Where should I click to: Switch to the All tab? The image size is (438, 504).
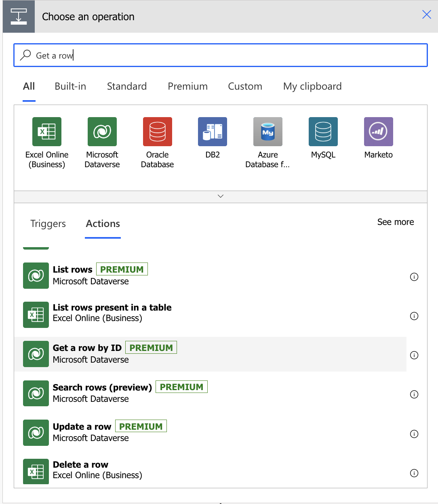point(29,86)
